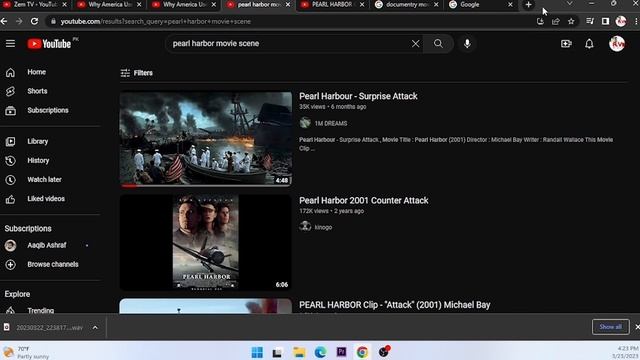
Task: Open PEARL HARBOR Clip Attack Michael Bay title
Action: coord(394,305)
